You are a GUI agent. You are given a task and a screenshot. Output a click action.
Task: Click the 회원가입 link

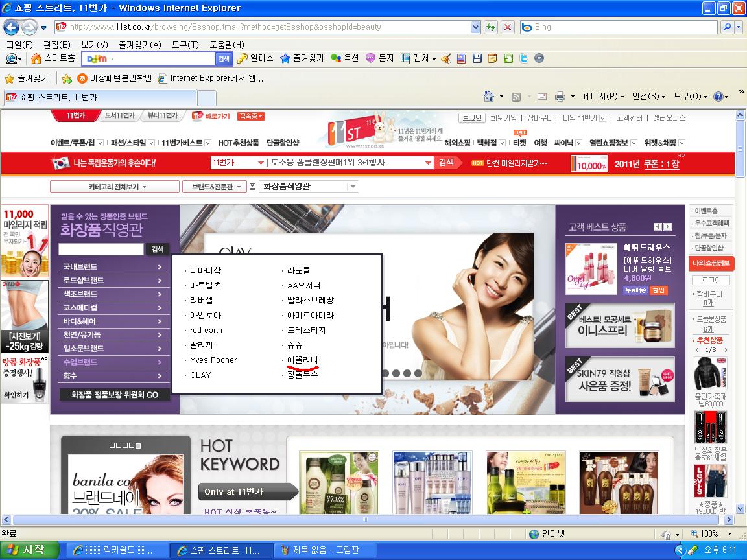tap(504, 117)
